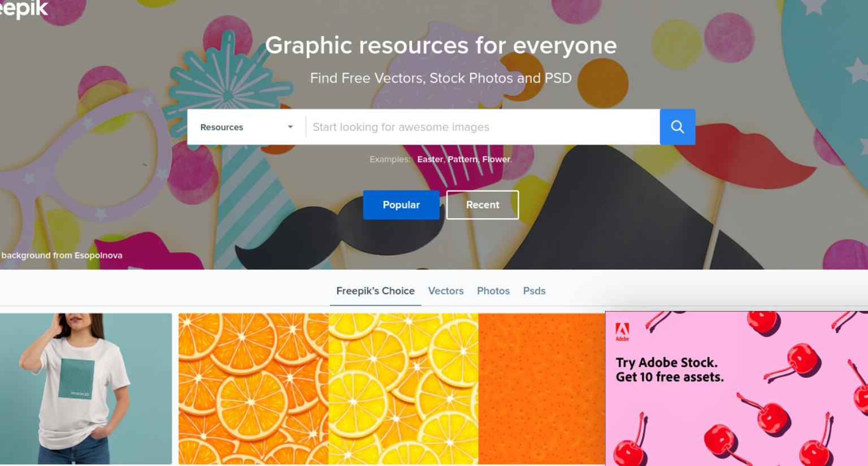Open the Pattern example search link
Image resolution: width=868 pixels, height=466 pixels.
point(463,159)
